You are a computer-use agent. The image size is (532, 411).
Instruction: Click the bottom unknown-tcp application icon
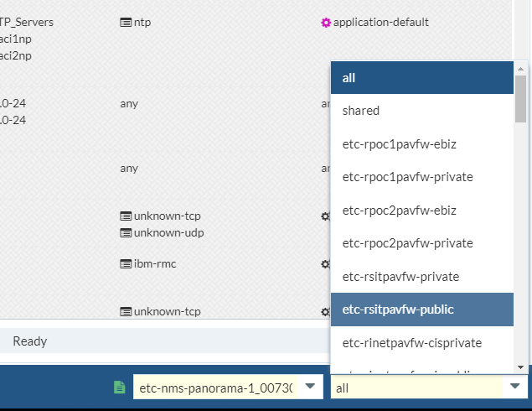[126, 312]
